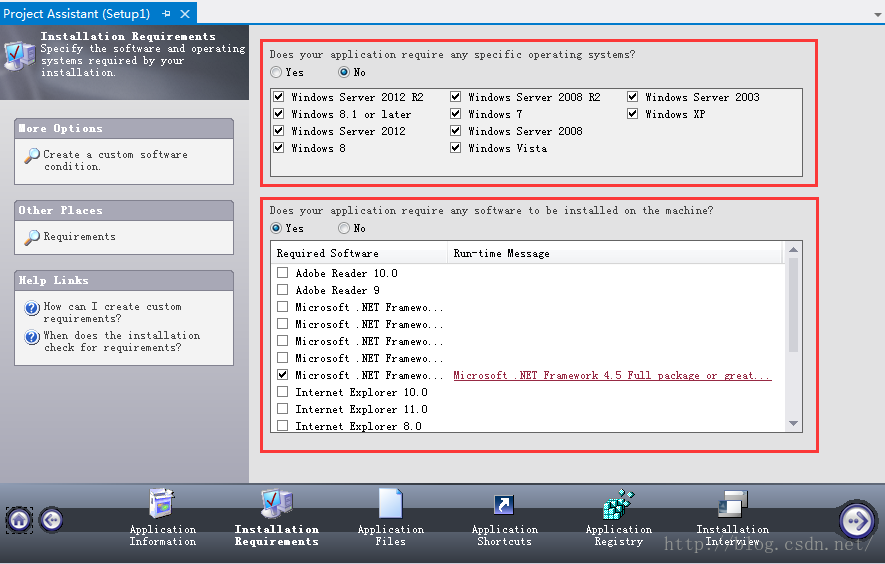Click magnifier icon beside Create a custom software condition

click(x=32, y=155)
